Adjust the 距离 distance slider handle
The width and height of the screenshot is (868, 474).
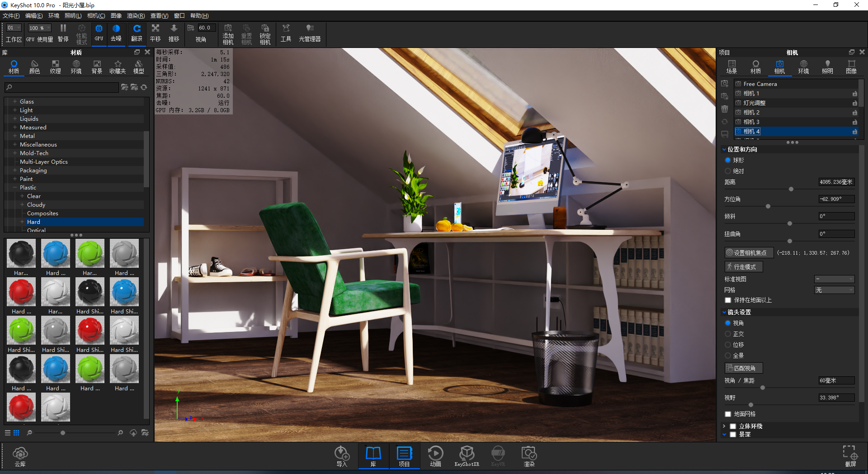[791, 189]
